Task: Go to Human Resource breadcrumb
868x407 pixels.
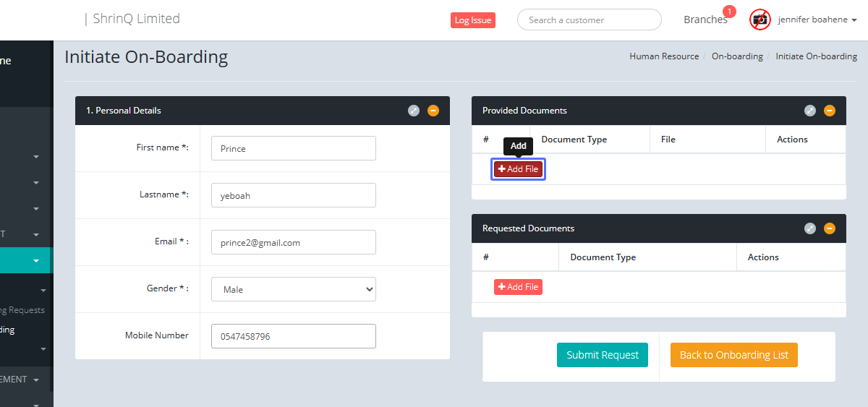Action: [664, 56]
